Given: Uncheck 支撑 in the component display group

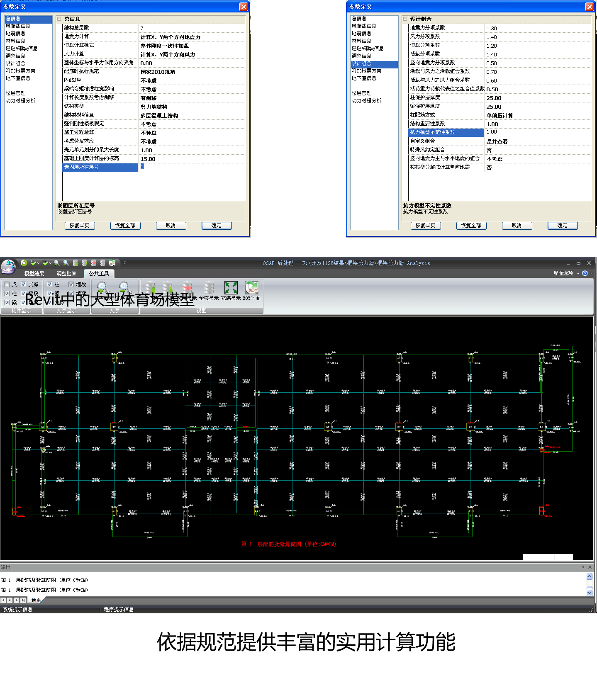Looking at the screenshot, I should click(x=24, y=284).
